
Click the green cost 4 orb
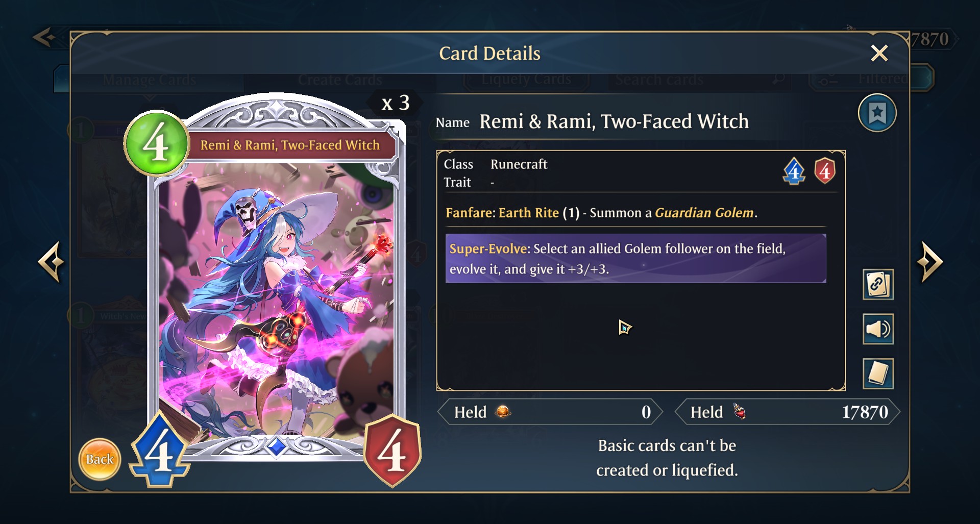pyautogui.click(x=157, y=144)
